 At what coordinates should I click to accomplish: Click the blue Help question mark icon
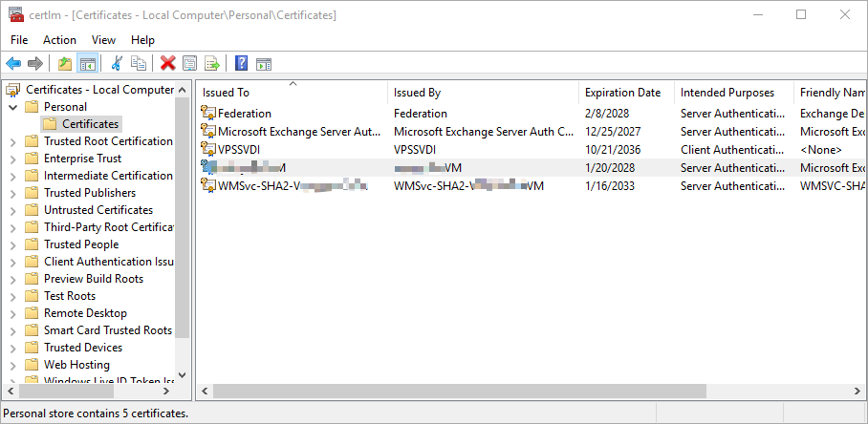[x=241, y=64]
